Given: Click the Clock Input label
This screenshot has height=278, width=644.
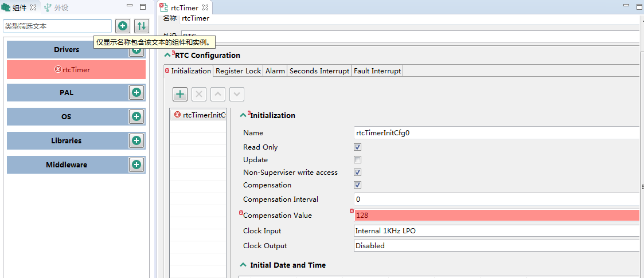Looking at the screenshot, I should click(262, 231).
